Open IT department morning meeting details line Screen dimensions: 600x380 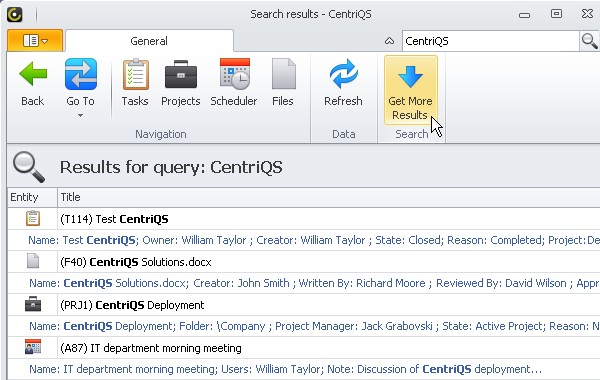(x=304, y=369)
